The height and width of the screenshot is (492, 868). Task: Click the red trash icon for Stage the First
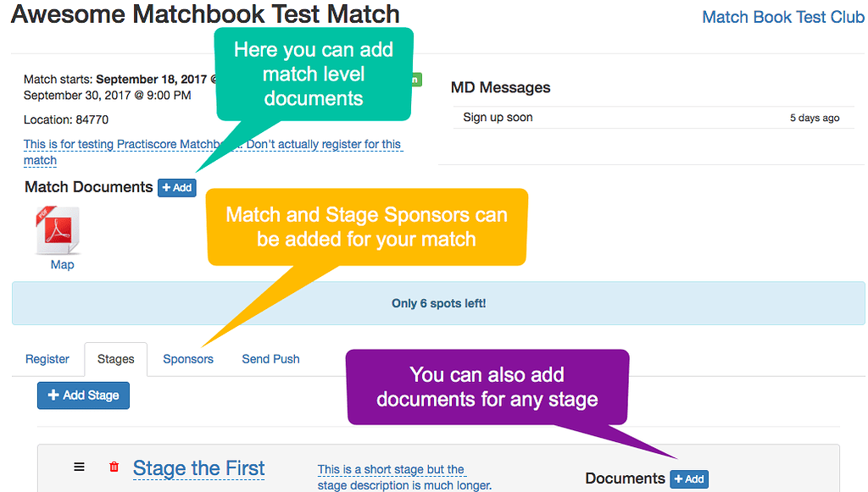(114, 467)
